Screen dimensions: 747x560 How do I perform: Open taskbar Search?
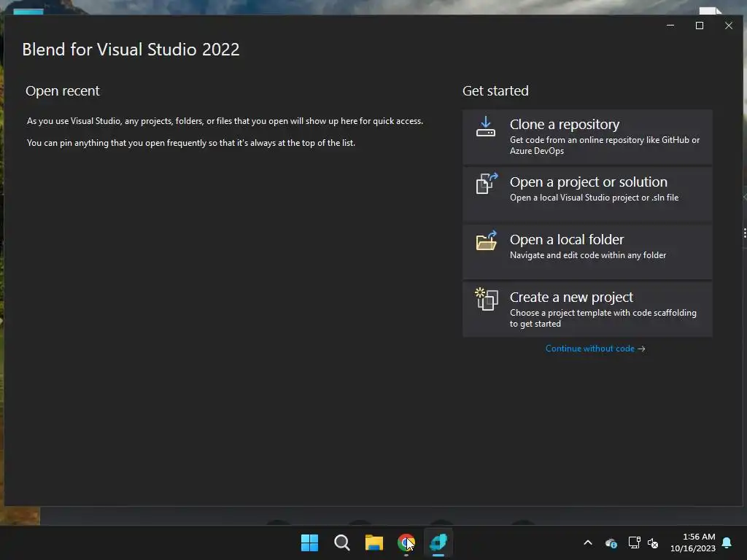tap(341, 542)
